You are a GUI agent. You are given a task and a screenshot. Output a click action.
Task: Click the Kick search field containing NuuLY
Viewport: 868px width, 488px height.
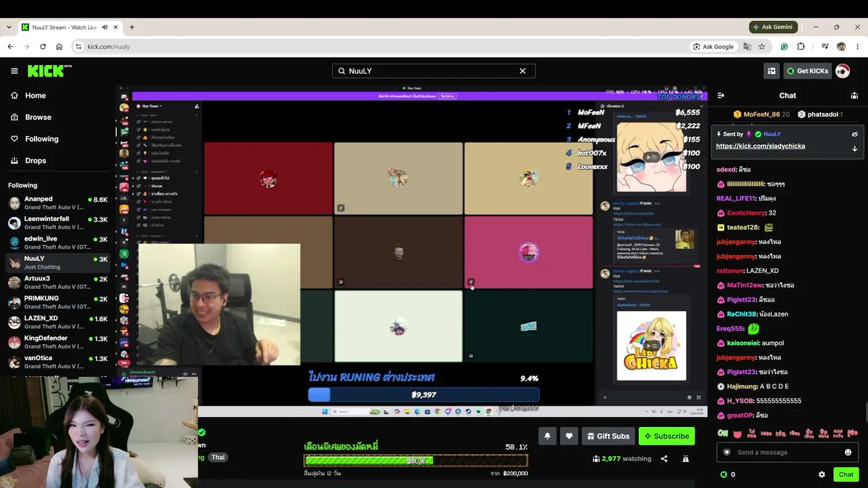coord(433,70)
